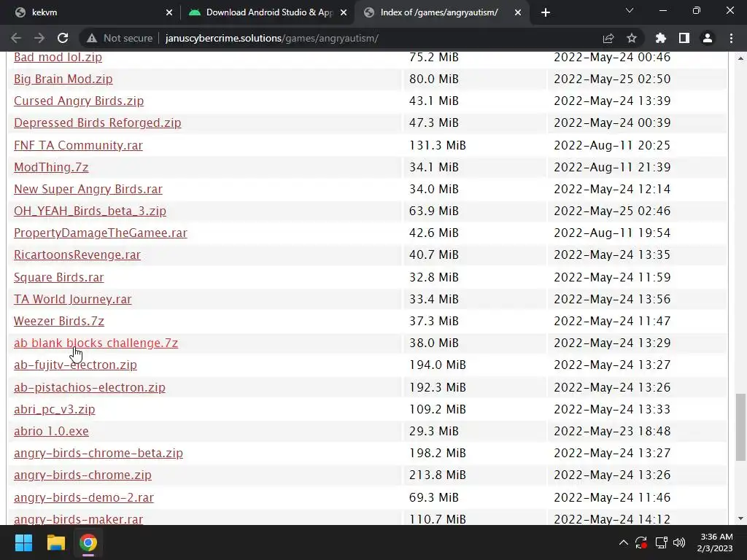Download OH_YEAH_Birds_beta_3.zip
Screen dimensions: 747x560
point(90,211)
